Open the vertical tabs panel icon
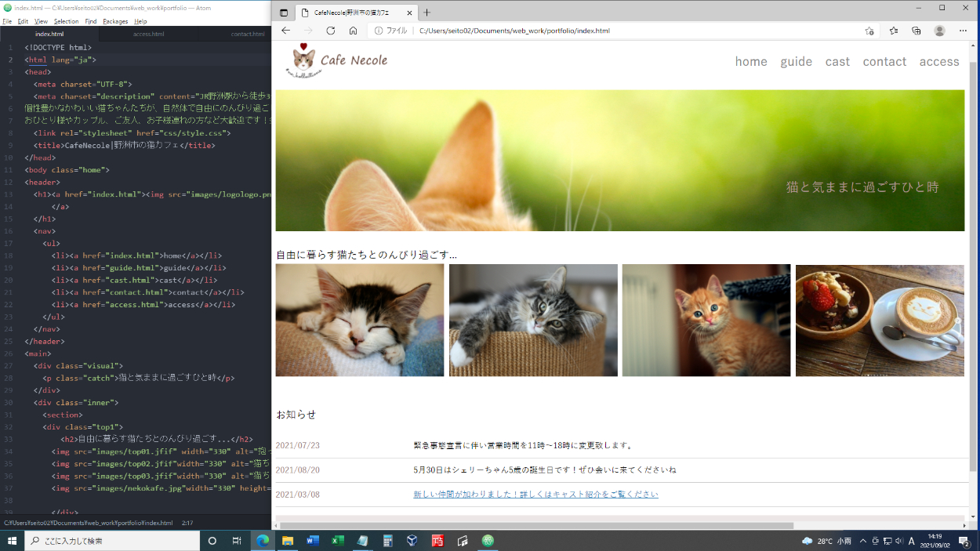980x551 pixels. click(x=284, y=13)
